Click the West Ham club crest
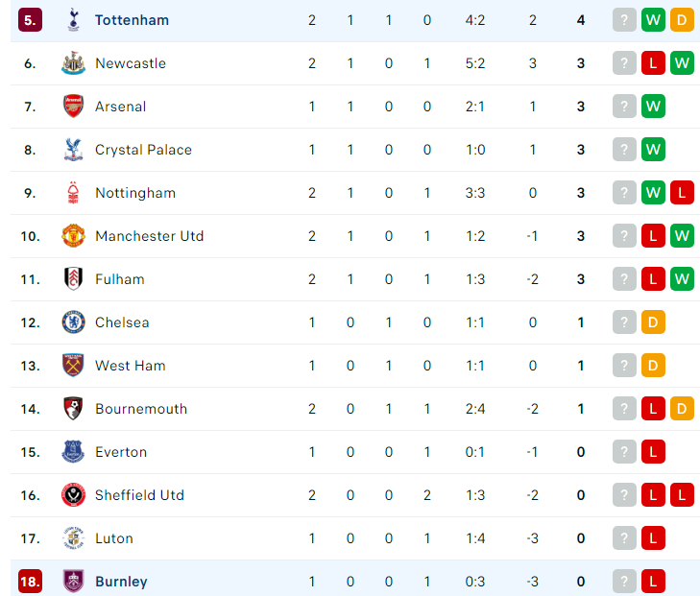The width and height of the screenshot is (700, 596). click(73, 366)
